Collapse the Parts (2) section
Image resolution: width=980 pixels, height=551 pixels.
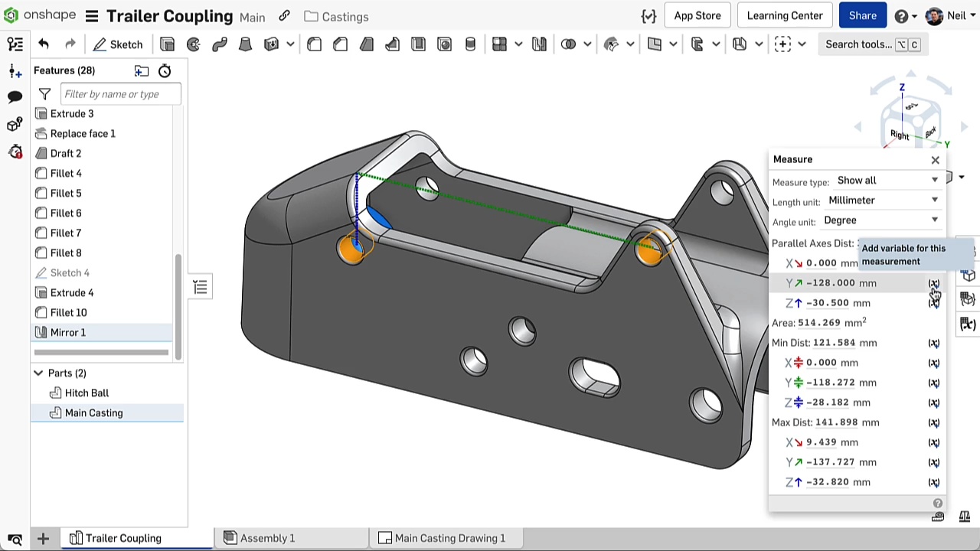tap(38, 373)
